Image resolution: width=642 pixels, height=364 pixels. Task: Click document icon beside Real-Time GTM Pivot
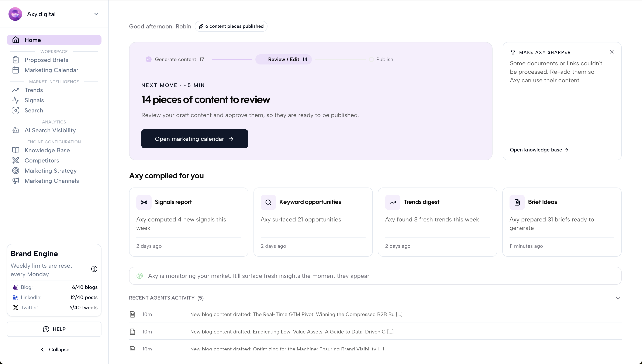click(133, 314)
